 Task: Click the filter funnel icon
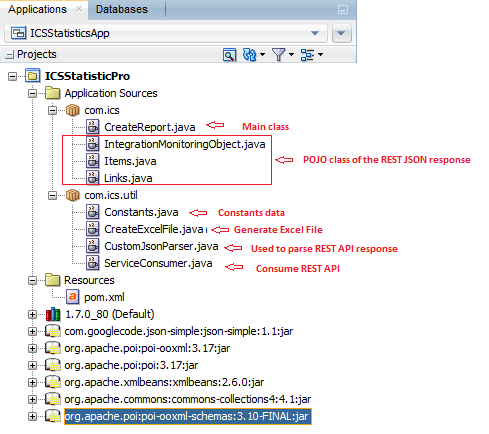(278, 55)
